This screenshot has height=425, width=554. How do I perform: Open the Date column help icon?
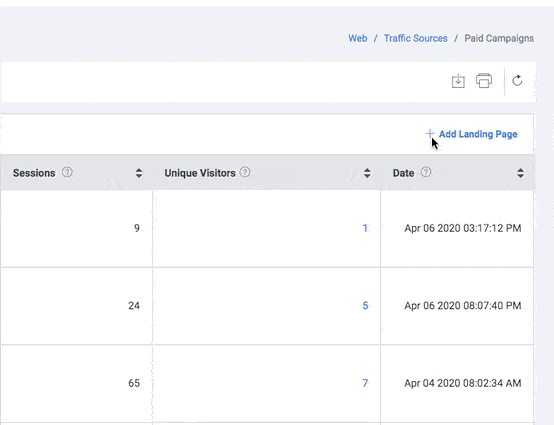[426, 172]
